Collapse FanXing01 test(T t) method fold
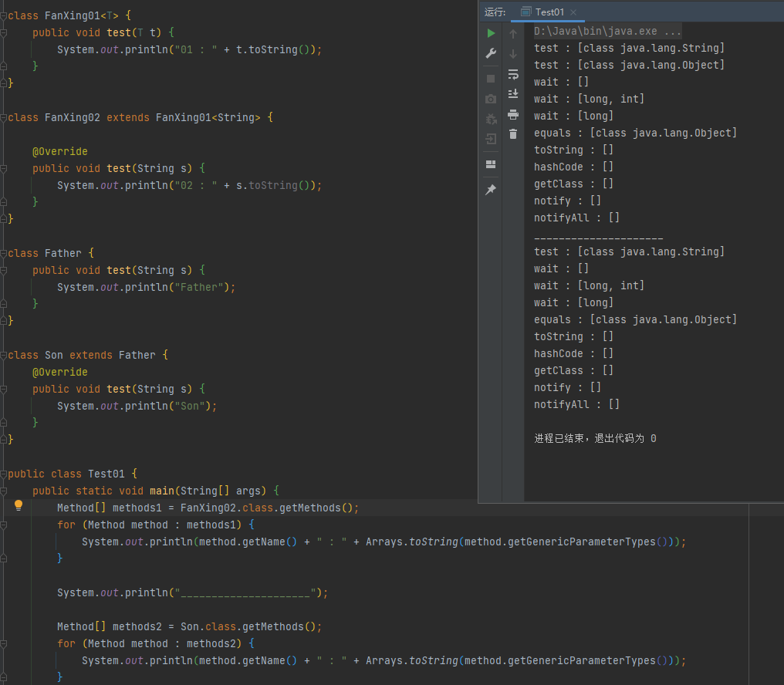The image size is (784, 685). click(4, 33)
